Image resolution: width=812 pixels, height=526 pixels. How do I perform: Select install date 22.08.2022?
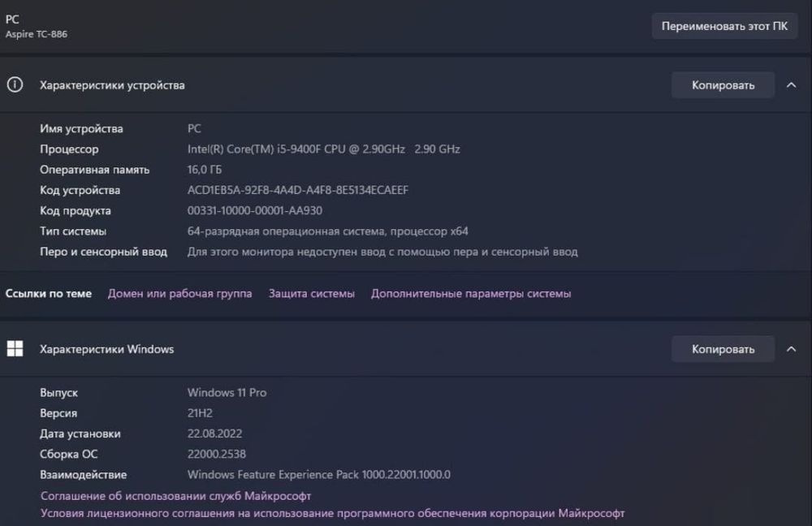coord(215,433)
